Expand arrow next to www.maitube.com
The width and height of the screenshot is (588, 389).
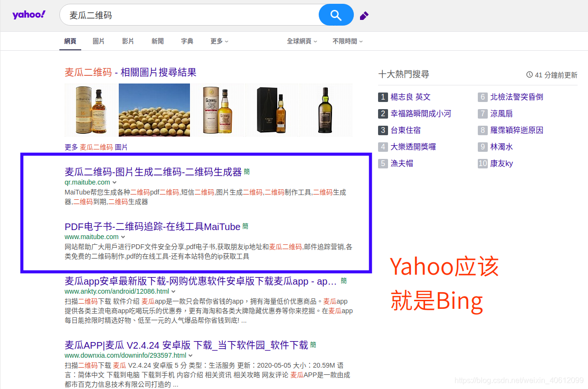pyautogui.click(x=123, y=237)
